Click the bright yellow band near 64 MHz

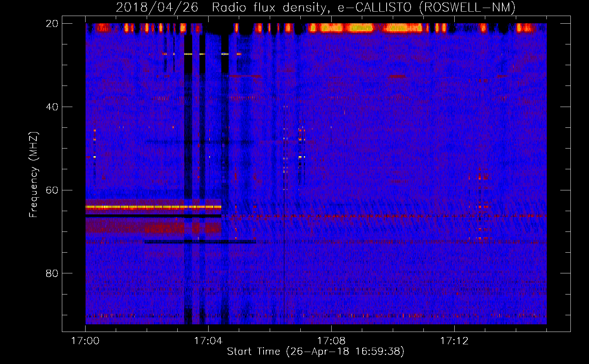[x=153, y=207]
